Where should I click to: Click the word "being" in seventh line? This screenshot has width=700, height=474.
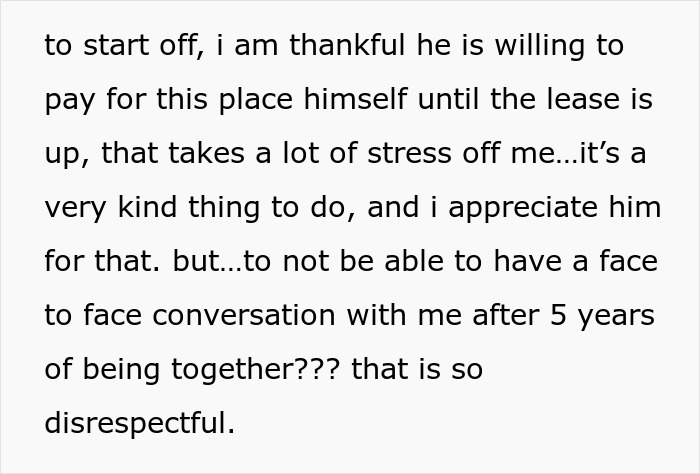point(121,371)
